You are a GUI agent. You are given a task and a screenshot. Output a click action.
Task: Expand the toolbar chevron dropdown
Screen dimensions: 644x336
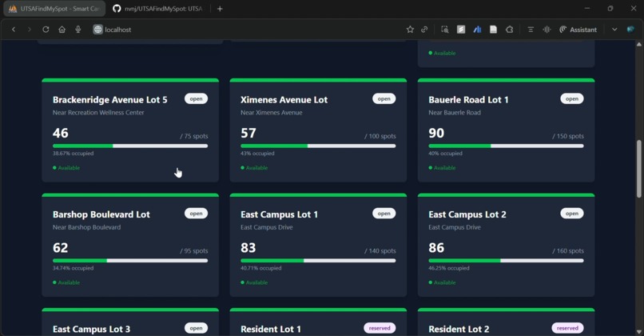(x=614, y=30)
